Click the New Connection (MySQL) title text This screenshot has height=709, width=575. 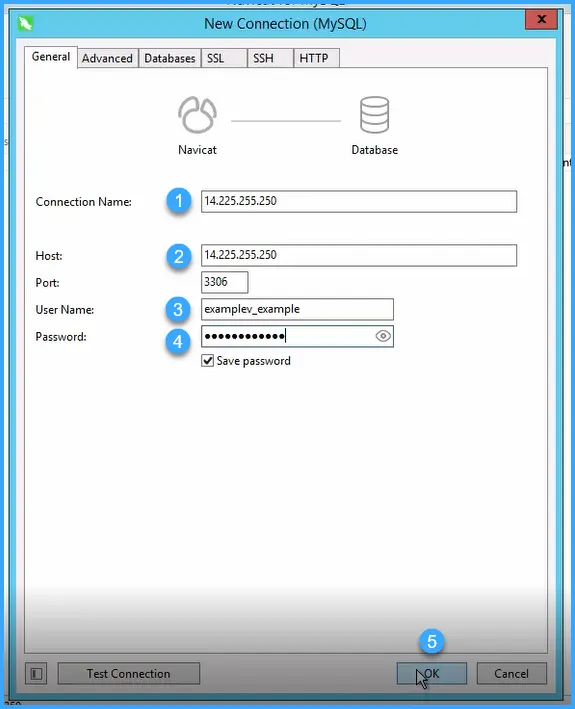point(285,24)
